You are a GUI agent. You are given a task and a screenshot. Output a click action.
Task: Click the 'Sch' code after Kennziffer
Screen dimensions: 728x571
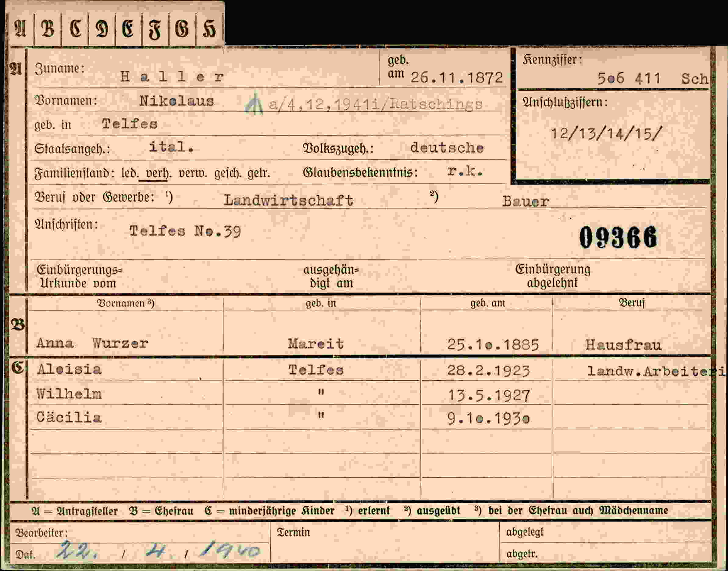pos(694,79)
